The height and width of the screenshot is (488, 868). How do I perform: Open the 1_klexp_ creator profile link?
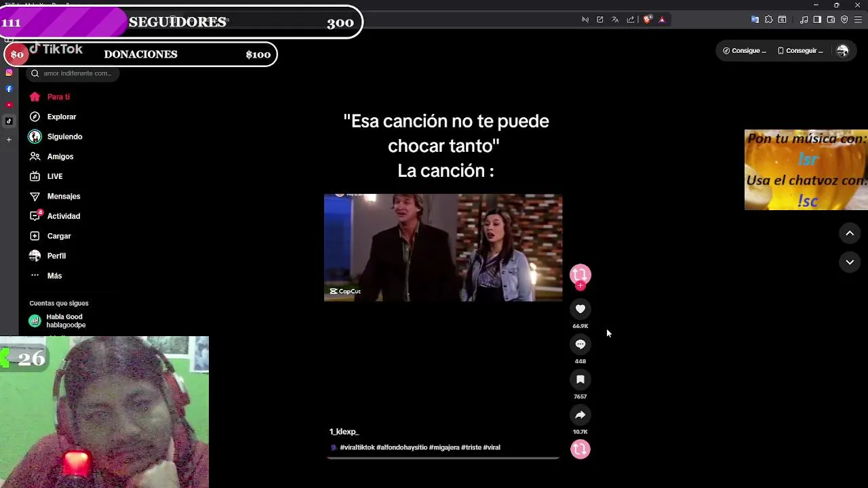pyautogui.click(x=344, y=432)
